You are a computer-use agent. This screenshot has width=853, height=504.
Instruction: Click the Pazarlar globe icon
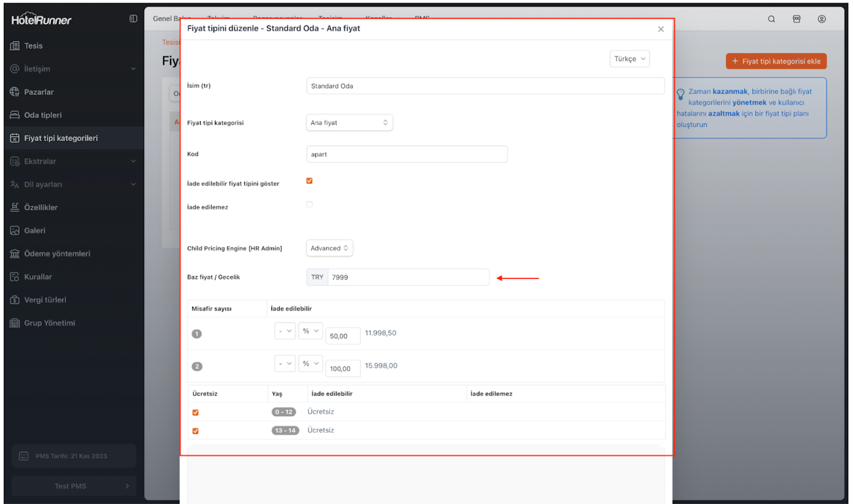pyautogui.click(x=15, y=92)
